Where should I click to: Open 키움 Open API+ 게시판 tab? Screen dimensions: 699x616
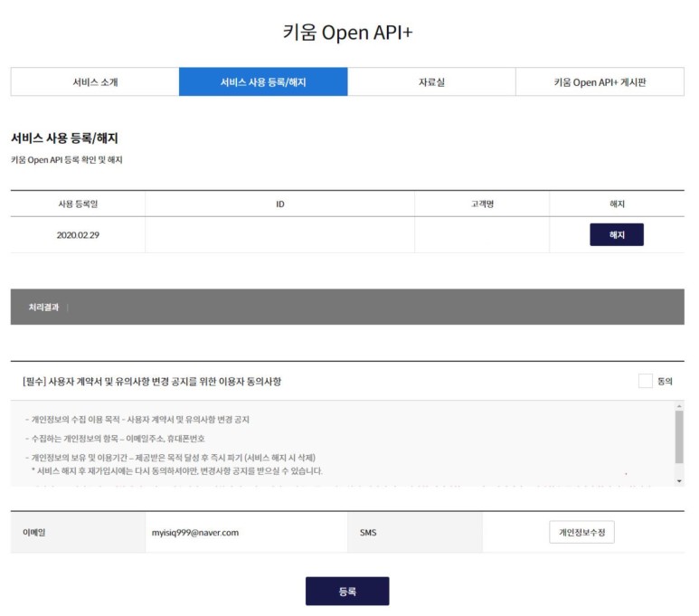tap(600, 81)
